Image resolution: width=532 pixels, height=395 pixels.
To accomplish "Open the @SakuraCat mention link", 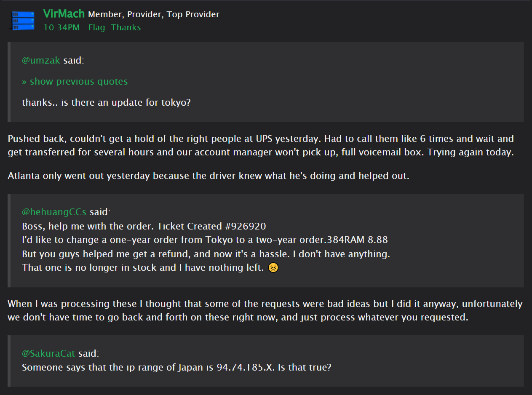I will (x=48, y=354).
